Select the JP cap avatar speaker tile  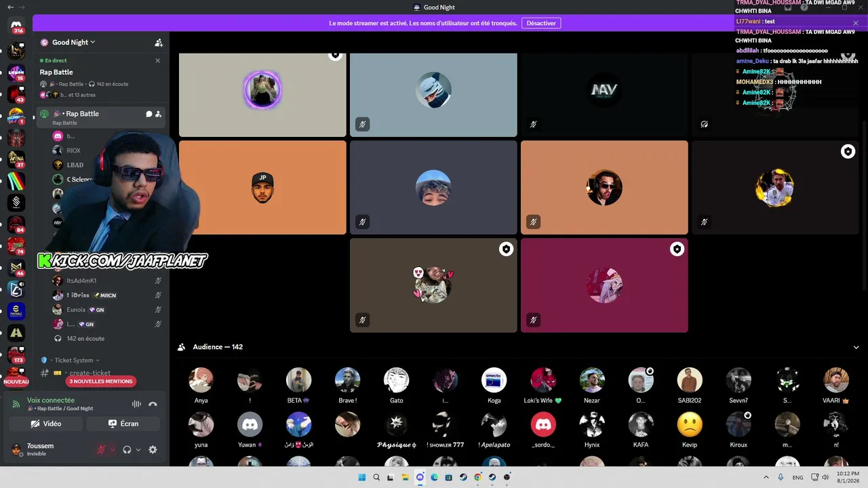pyautogui.click(x=262, y=188)
